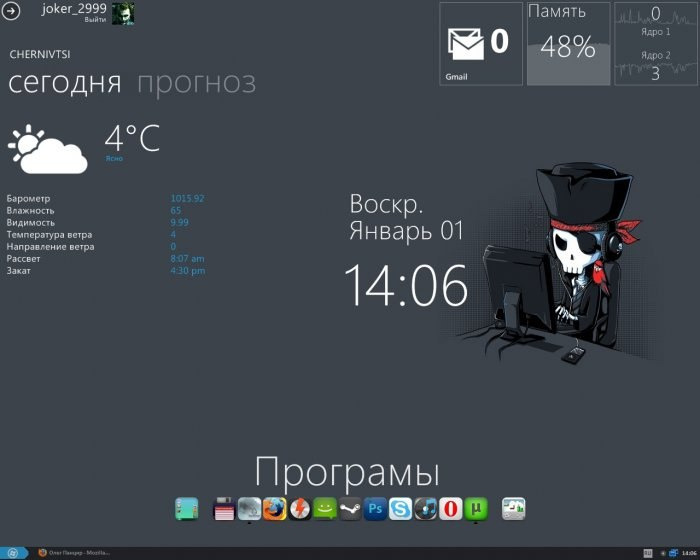This screenshot has height=560, width=700.
Task: Click the 4°C temperature reading
Action: 132,138
